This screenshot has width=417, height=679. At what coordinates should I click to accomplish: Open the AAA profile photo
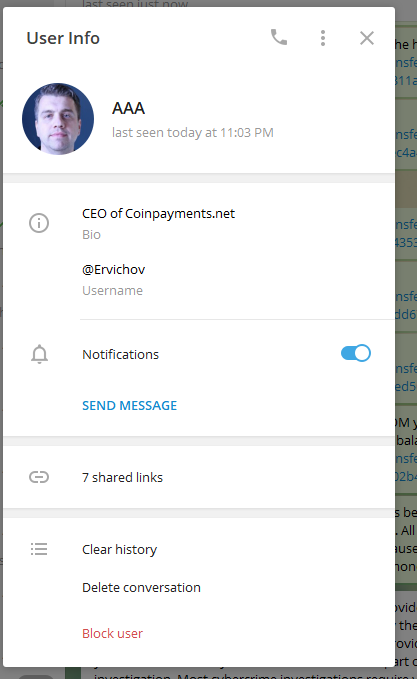58,119
